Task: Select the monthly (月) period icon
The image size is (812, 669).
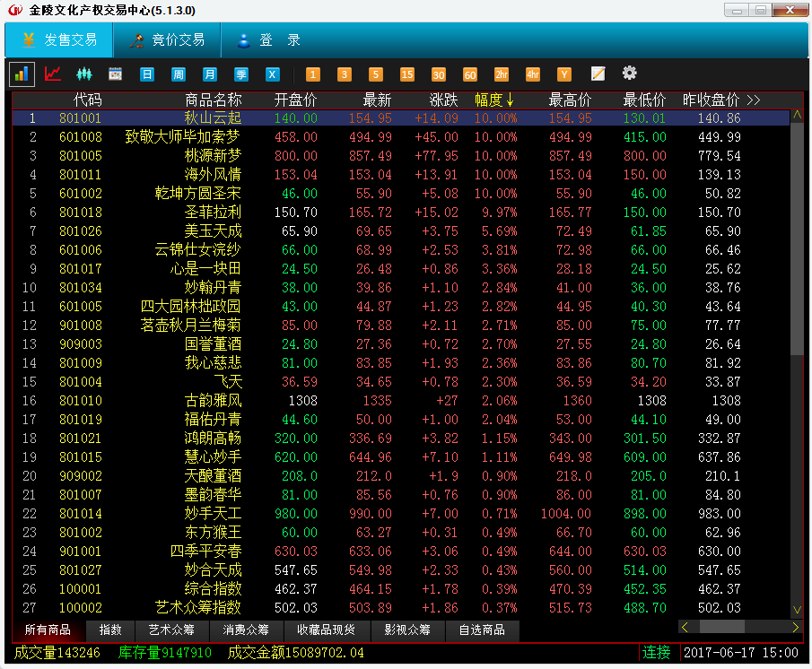Action: 210,74
